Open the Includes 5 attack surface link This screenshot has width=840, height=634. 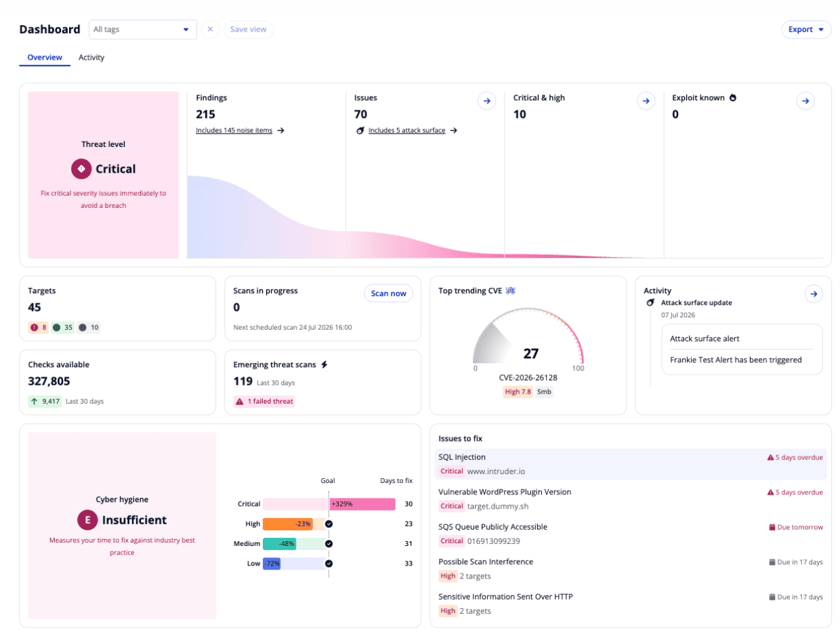[407, 131]
